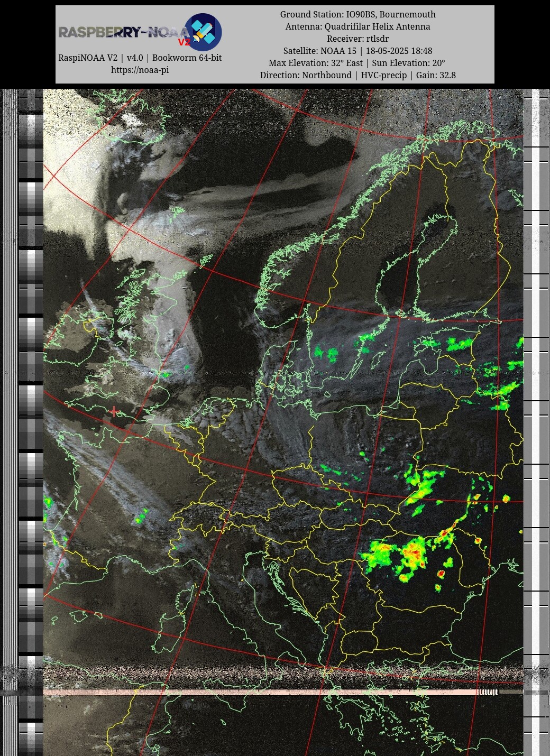Click 'Direction: Northbound | HVC-precip | Gain: 32.8' line

click(358, 75)
